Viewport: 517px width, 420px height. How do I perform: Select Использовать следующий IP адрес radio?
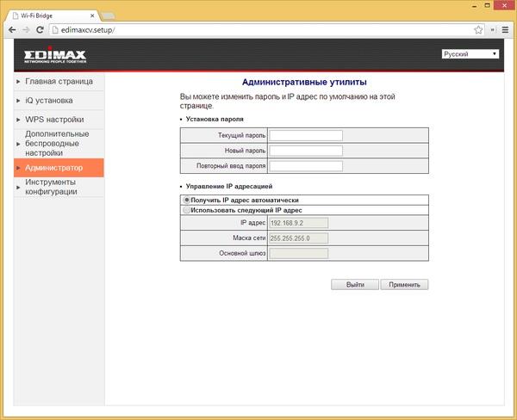pos(187,210)
